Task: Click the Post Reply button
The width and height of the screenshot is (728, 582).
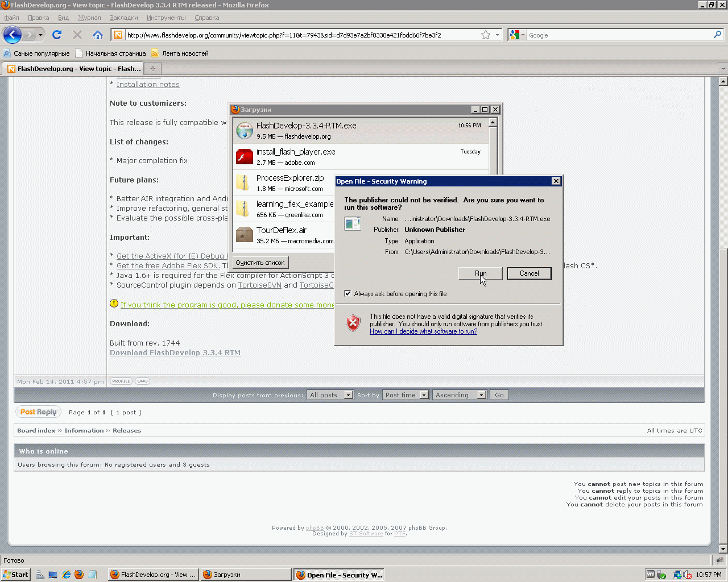Action: pyautogui.click(x=39, y=412)
